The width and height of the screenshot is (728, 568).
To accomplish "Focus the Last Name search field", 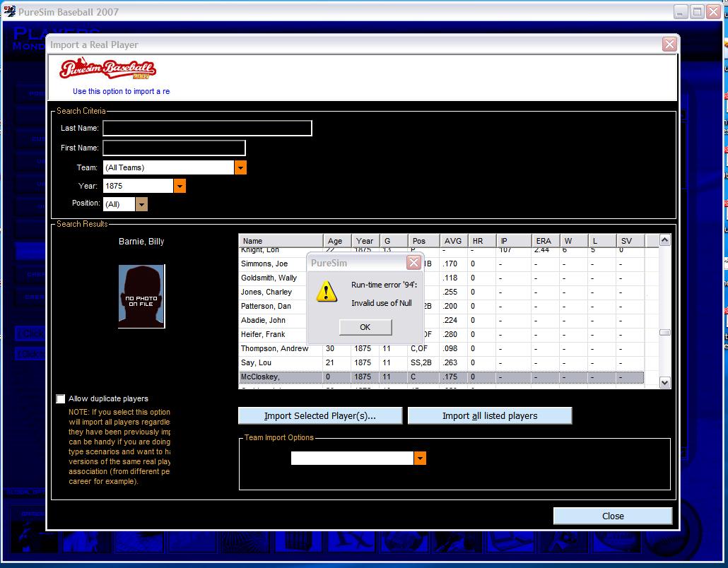I will click(207, 128).
